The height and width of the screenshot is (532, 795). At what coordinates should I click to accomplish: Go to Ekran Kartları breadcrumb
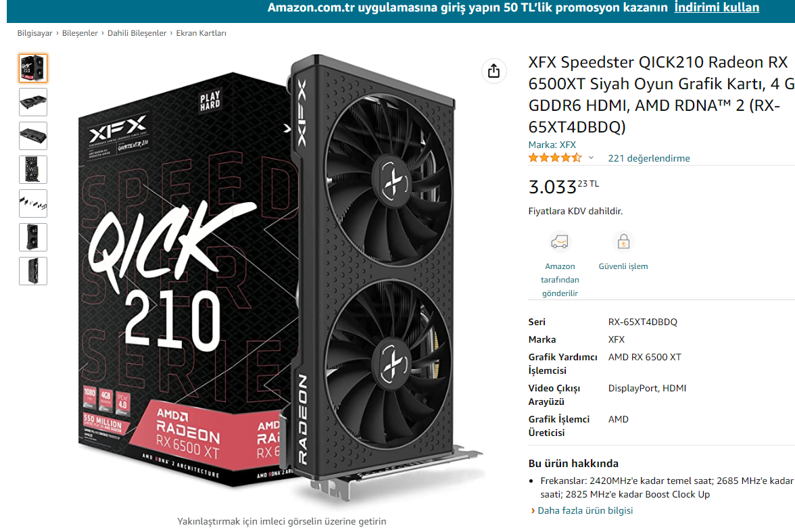pos(201,33)
